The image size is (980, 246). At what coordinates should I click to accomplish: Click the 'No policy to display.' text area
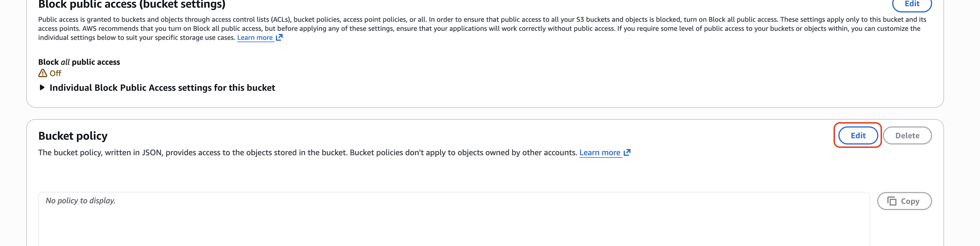454,219
